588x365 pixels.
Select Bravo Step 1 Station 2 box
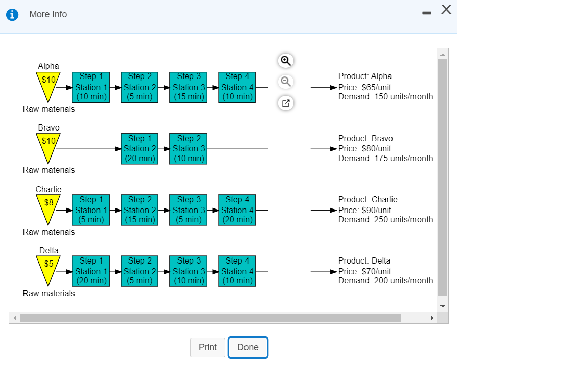[x=139, y=149]
